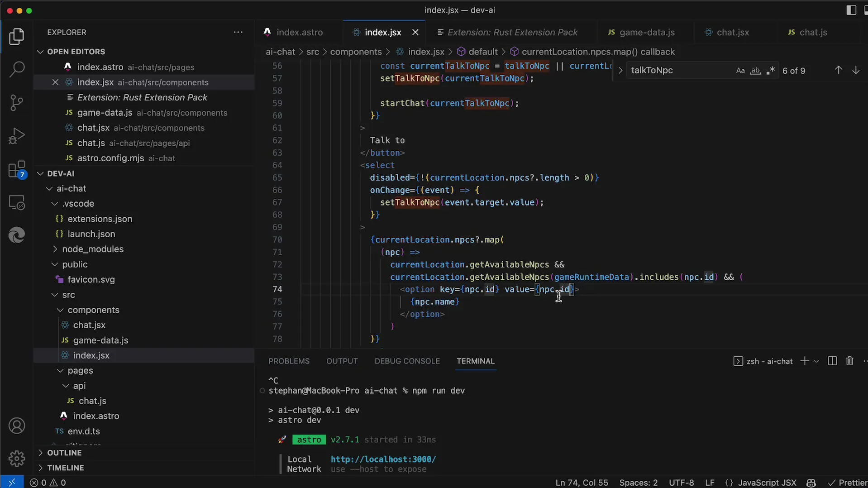The height and width of the screenshot is (488, 868).
Task: Change file encoding UTF-8
Action: click(x=681, y=483)
